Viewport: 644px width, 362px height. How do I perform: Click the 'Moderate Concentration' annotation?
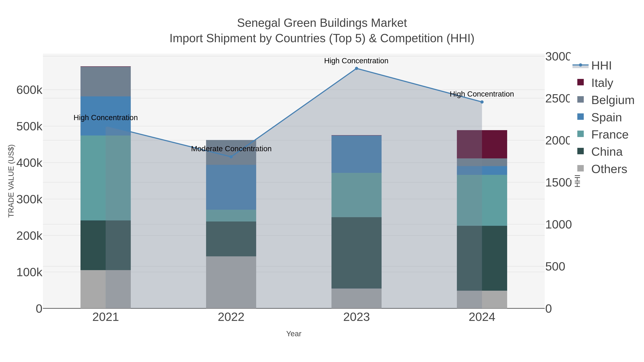tap(231, 149)
